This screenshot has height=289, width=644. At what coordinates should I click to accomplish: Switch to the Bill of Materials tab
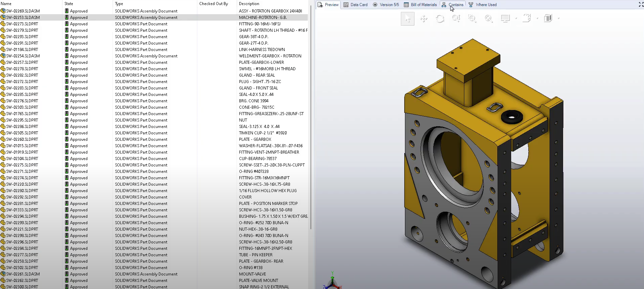420,5
